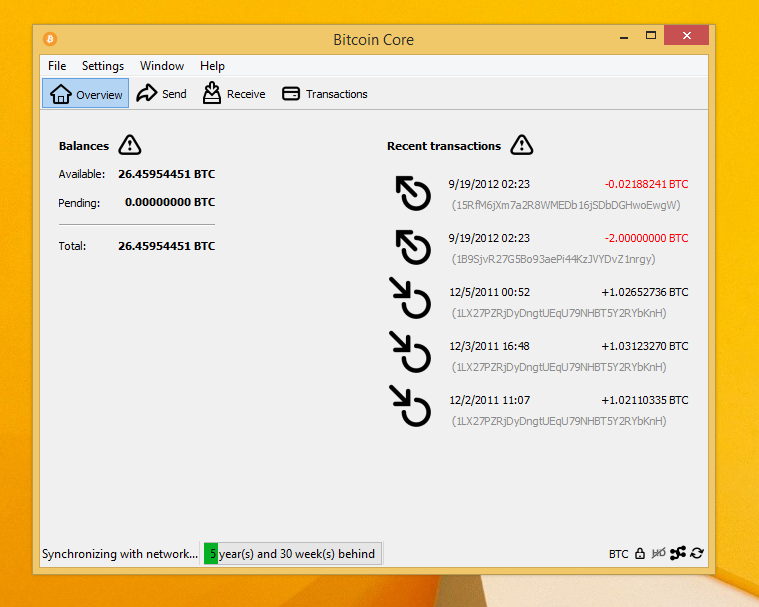Viewport: 759px width, 607px height.
Task: Click the sent icon for -2.00000000 BTC
Action: coord(413,247)
